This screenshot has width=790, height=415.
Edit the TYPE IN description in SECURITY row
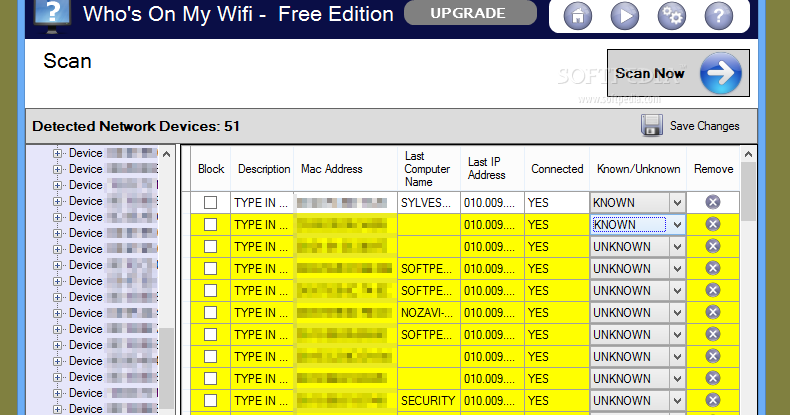coord(261,401)
